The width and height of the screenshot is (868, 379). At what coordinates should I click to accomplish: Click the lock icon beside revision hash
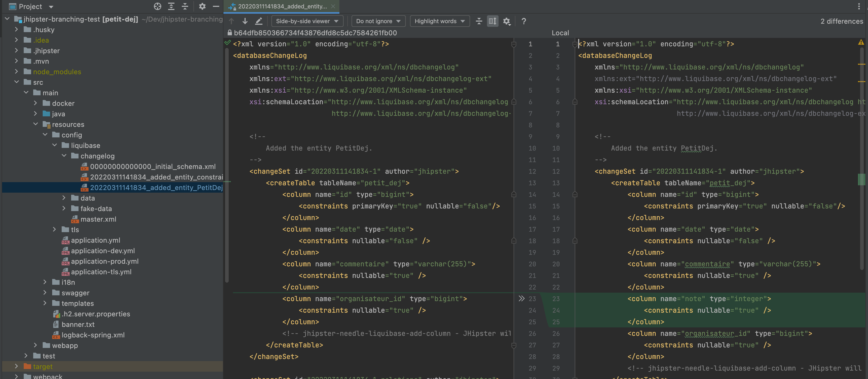[x=230, y=33]
